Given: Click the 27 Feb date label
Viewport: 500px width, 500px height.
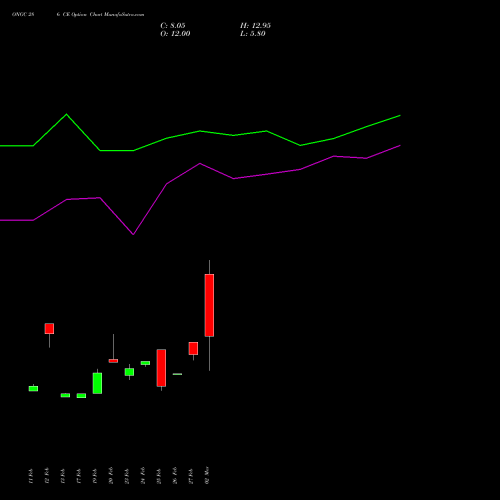Looking at the screenshot, I should (x=191, y=476).
